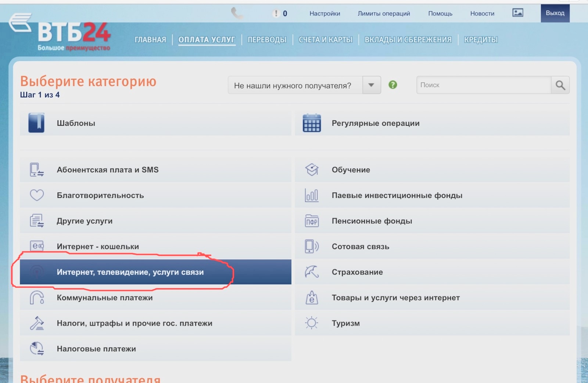The width and height of the screenshot is (588, 383).
Task: Open the Новости page
Action: [482, 13]
